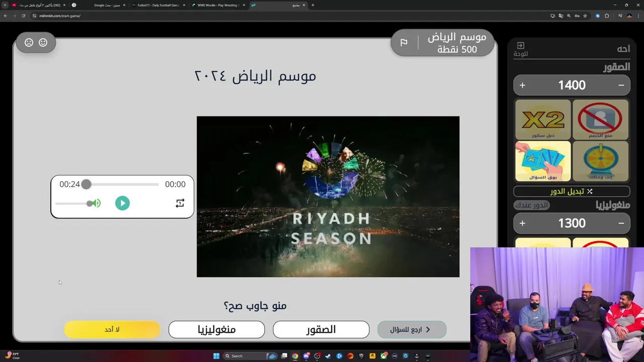The width and height of the screenshot is (644, 362).
Task: Open Epic Games Launcher from taskbar
Action: click(361, 356)
